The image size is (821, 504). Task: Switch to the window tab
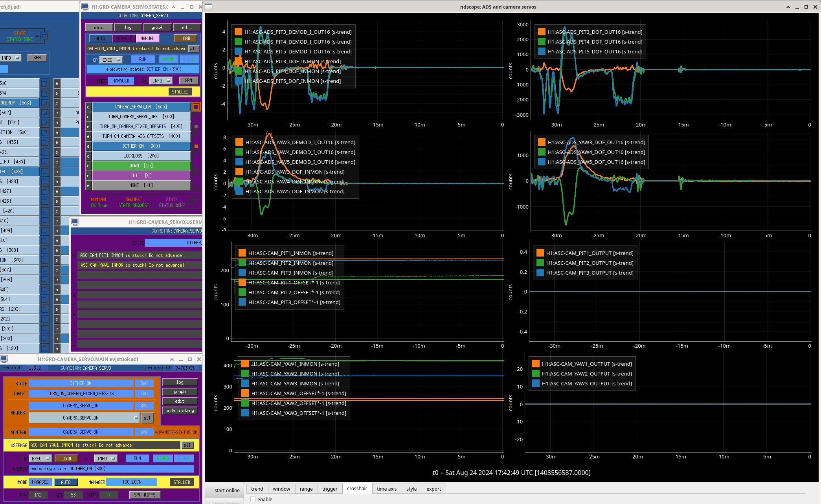(281, 489)
